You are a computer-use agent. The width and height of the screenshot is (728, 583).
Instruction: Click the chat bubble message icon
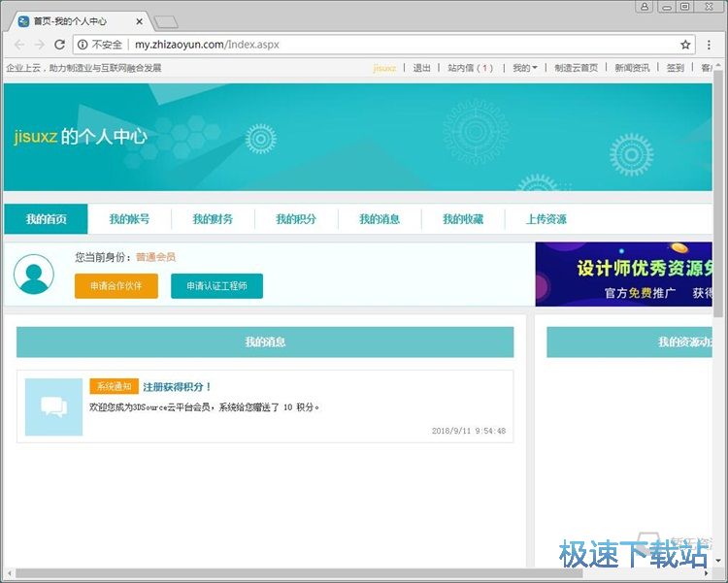pyautogui.click(x=54, y=406)
